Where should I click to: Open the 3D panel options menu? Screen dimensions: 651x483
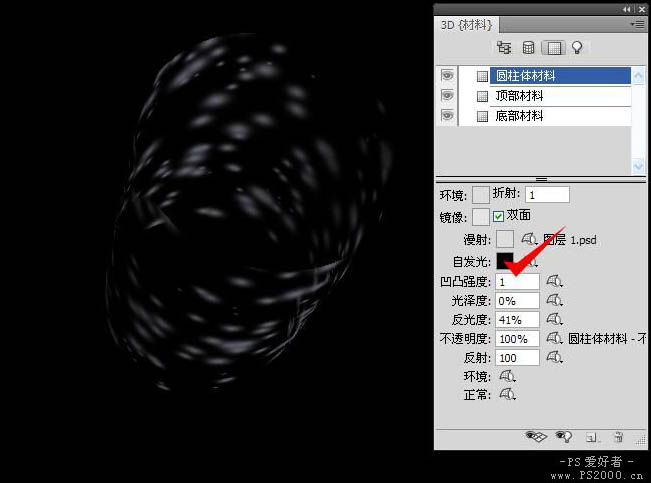coord(638,25)
